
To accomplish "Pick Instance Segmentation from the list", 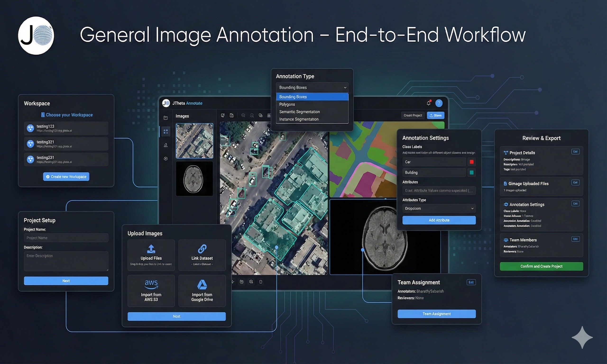I will point(299,119).
